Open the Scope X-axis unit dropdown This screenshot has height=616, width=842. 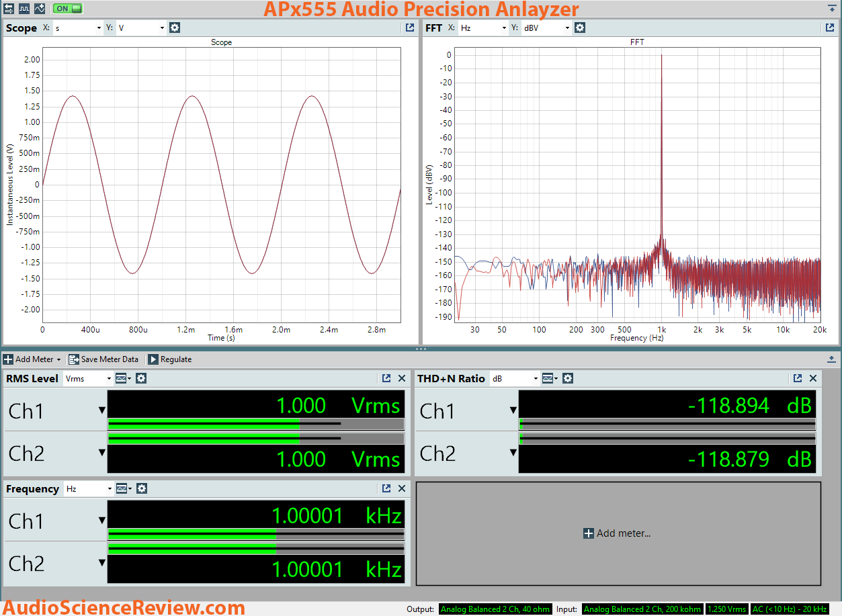click(77, 28)
